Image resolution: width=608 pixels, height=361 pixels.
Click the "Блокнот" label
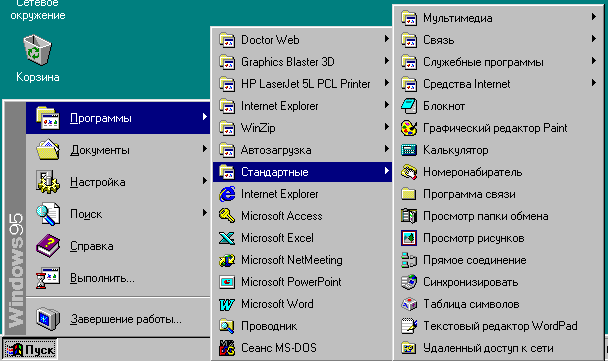(444, 106)
